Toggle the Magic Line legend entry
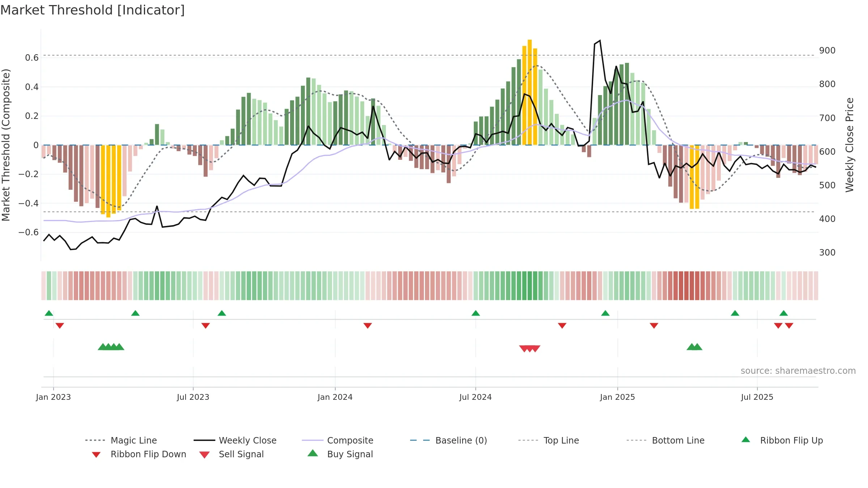This screenshot has height=488, width=868. [x=121, y=440]
